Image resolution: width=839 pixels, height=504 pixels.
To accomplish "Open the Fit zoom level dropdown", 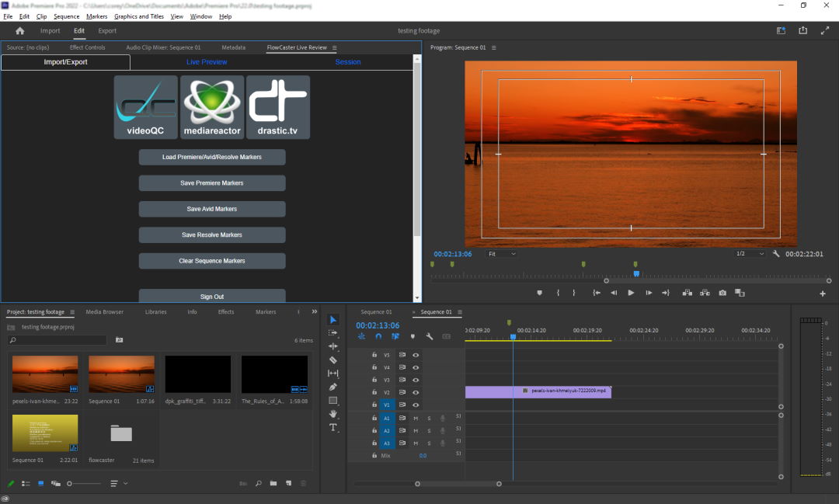I will tap(502, 254).
